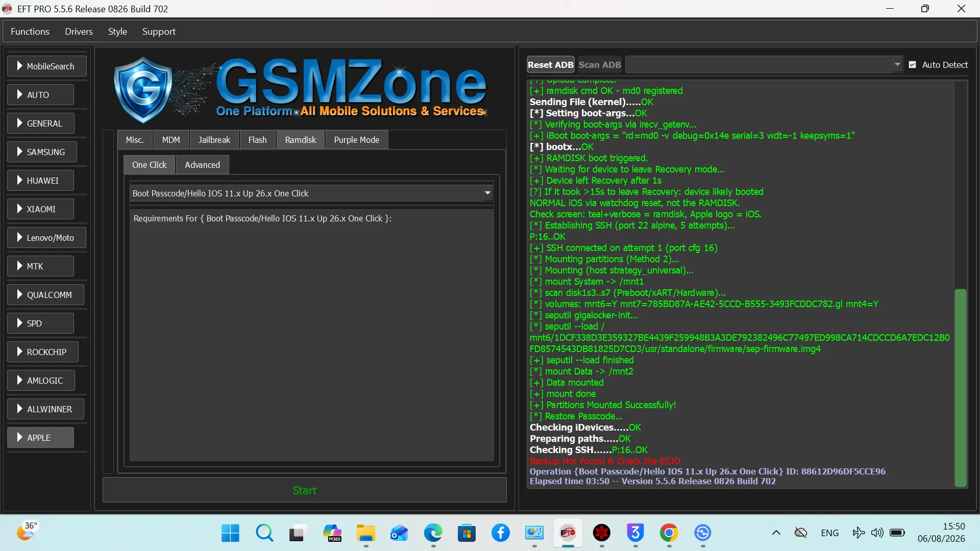This screenshot has width=980, height=551.
Task: Switch to the MDM tab
Action: tap(171, 140)
